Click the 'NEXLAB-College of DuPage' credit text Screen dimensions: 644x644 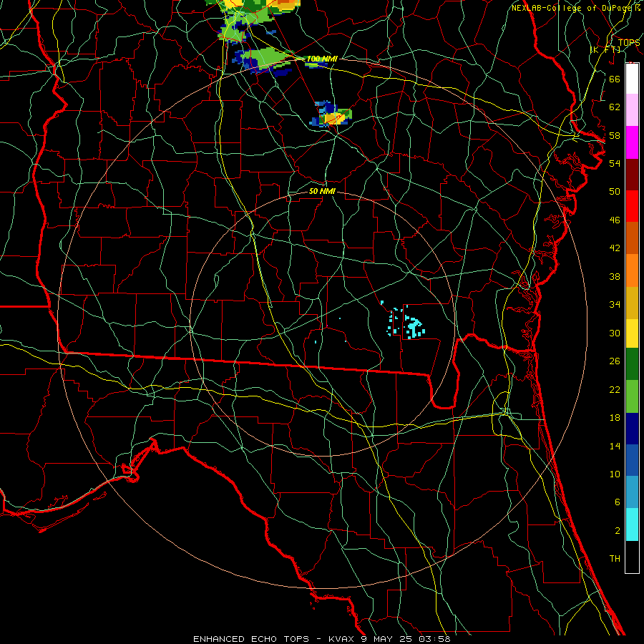[x=572, y=8]
